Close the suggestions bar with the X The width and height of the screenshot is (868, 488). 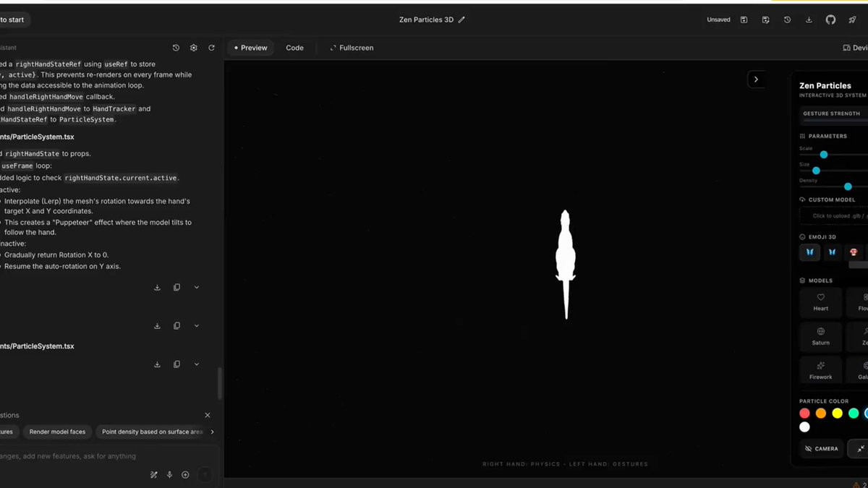tap(208, 415)
